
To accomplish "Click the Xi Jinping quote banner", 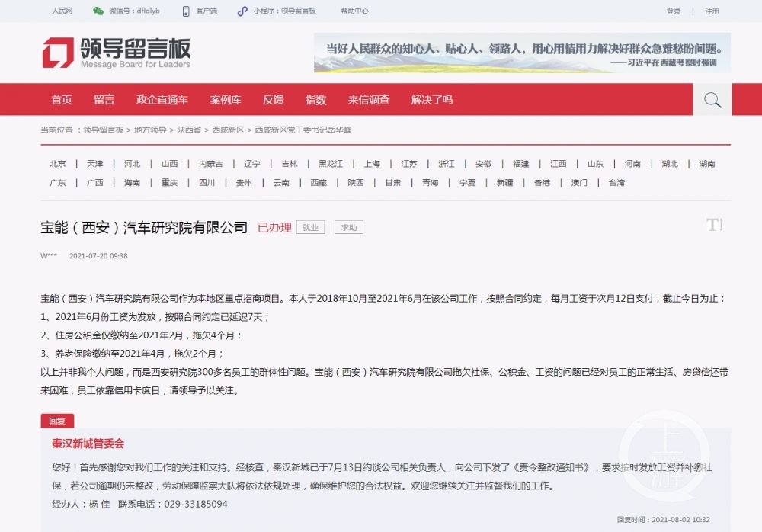I will pyautogui.click(x=522, y=53).
